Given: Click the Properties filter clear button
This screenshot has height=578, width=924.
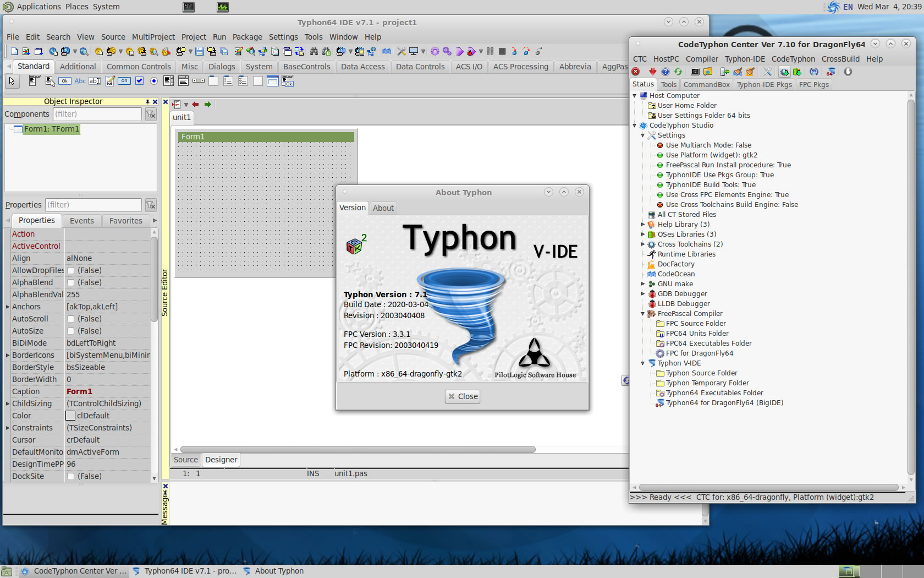Looking at the screenshot, I should tap(150, 205).
